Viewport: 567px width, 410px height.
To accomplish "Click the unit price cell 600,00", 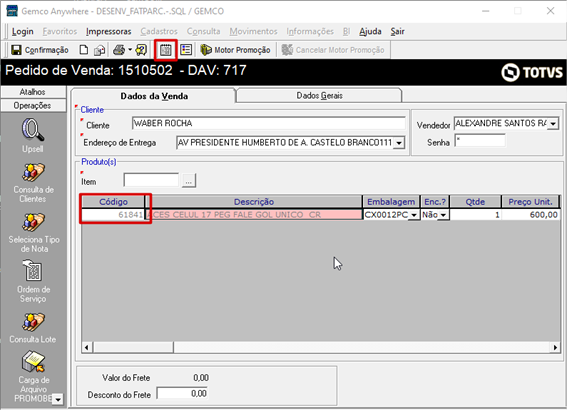I will point(530,215).
